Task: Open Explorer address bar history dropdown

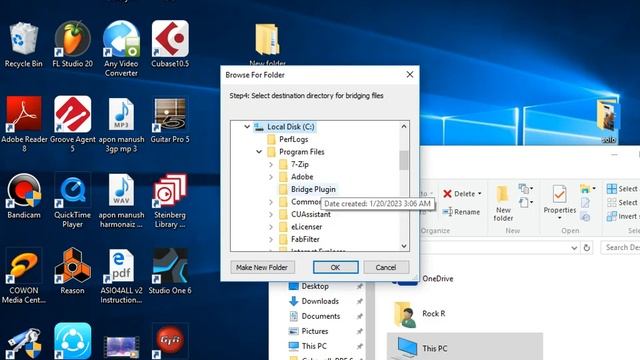Action: pyautogui.click(x=574, y=248)
